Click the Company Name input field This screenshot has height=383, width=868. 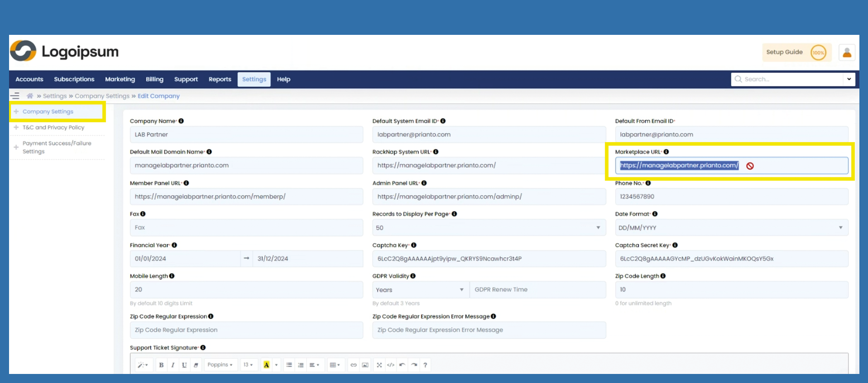pyautogui.click(x=246, y=134)
